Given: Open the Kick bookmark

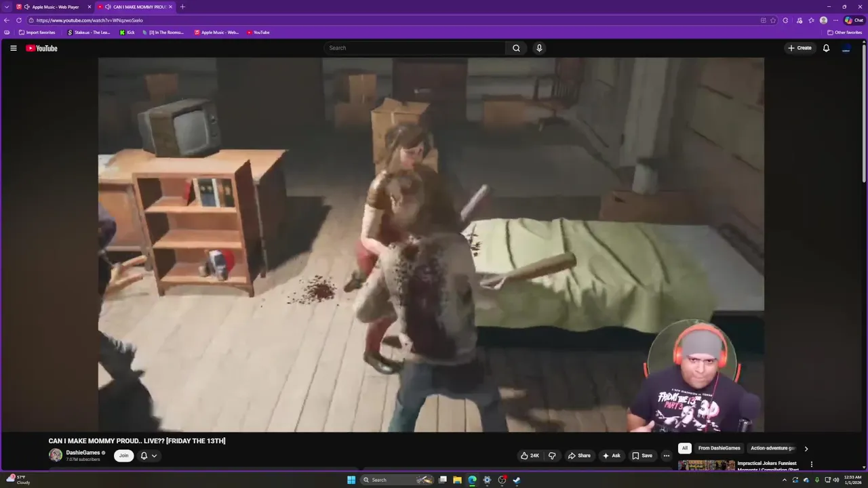Looking at the screenshot, I should click(127, 33).
